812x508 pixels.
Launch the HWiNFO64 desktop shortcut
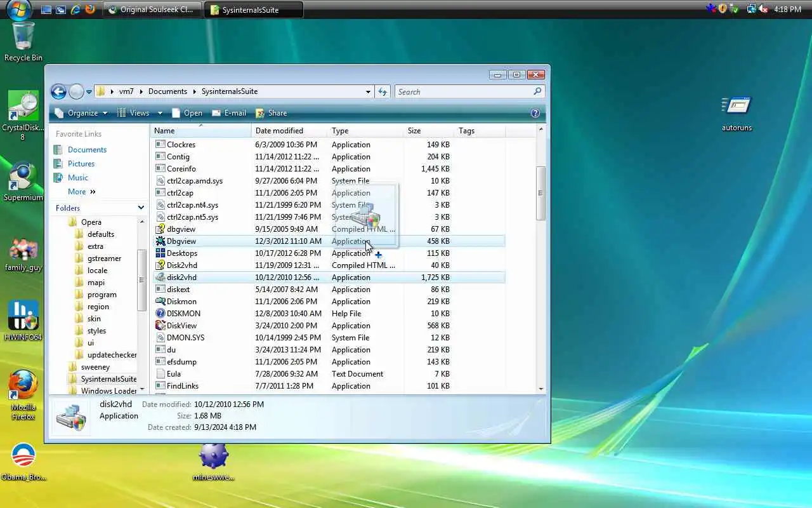click(23, 320)
